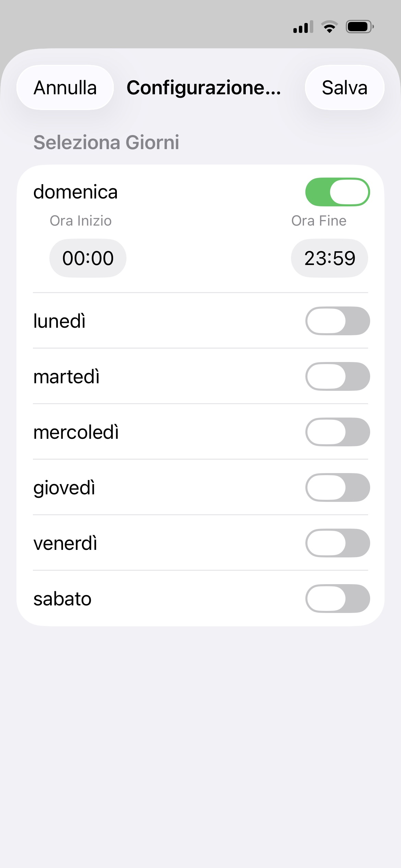Activate the venerdì toggle

coord(337,543)
